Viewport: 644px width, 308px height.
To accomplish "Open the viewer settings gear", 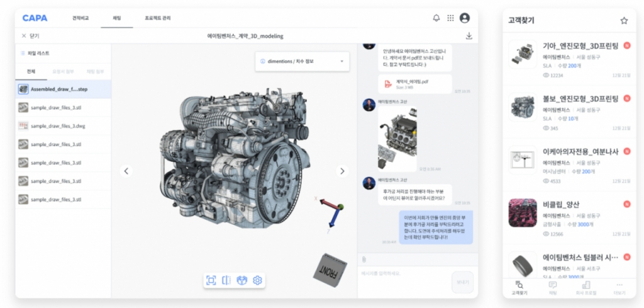I will pyautogui.click(x=257, y=280).
